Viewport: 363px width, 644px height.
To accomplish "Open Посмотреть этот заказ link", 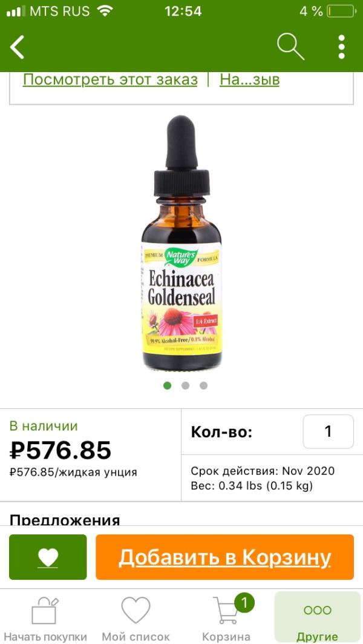I will tap(110, 79).
